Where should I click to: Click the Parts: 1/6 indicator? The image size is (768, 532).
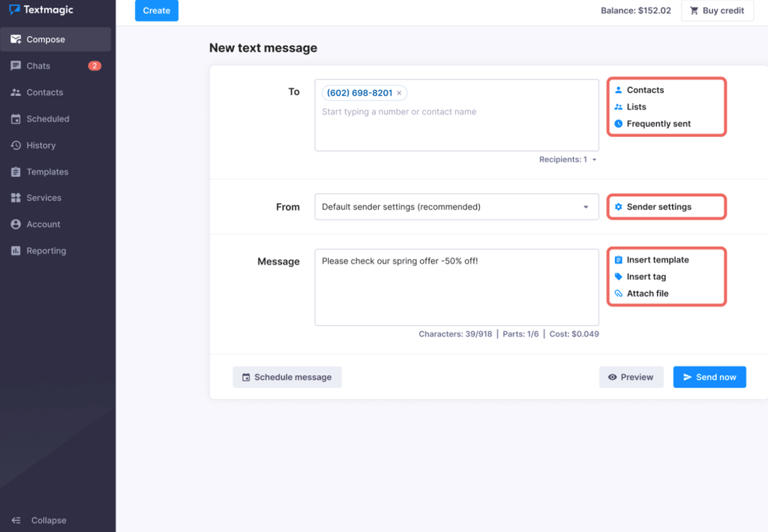coord(520,334)
